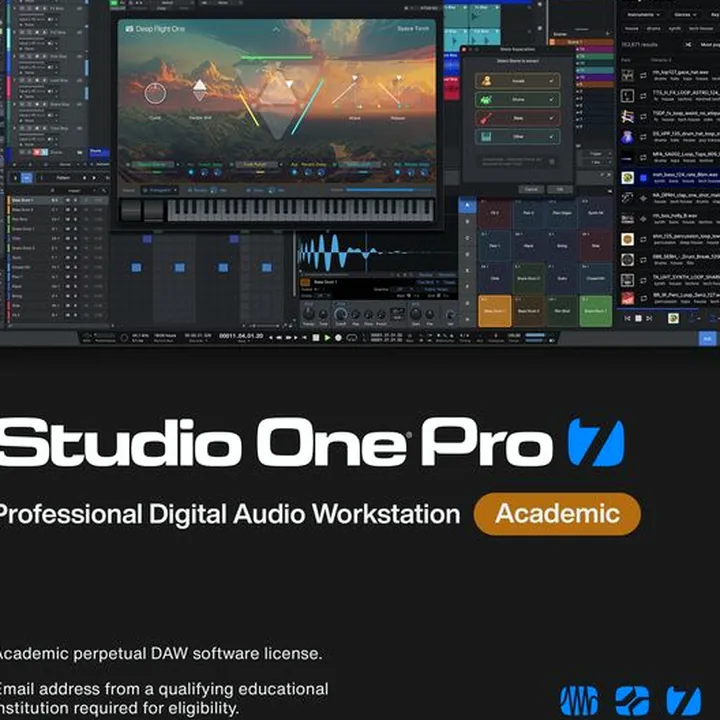Close the Stem Separation dialog with red button

tap(464, 49)
